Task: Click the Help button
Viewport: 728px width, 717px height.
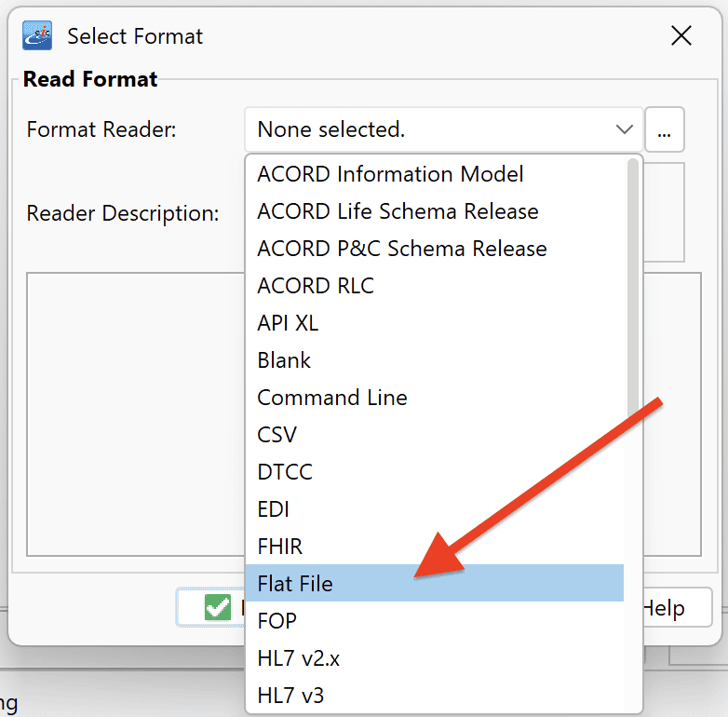Action: pos(677,607)
